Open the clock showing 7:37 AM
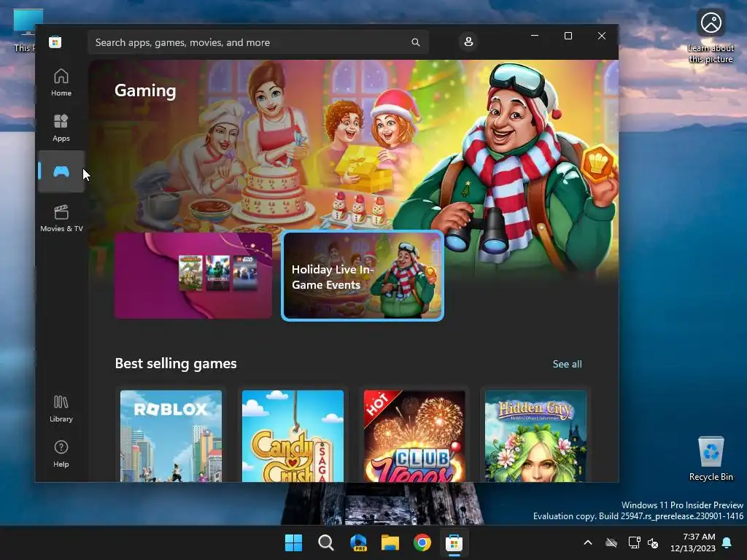The width and height of the screenshot is (747, 560). (693, 542)
